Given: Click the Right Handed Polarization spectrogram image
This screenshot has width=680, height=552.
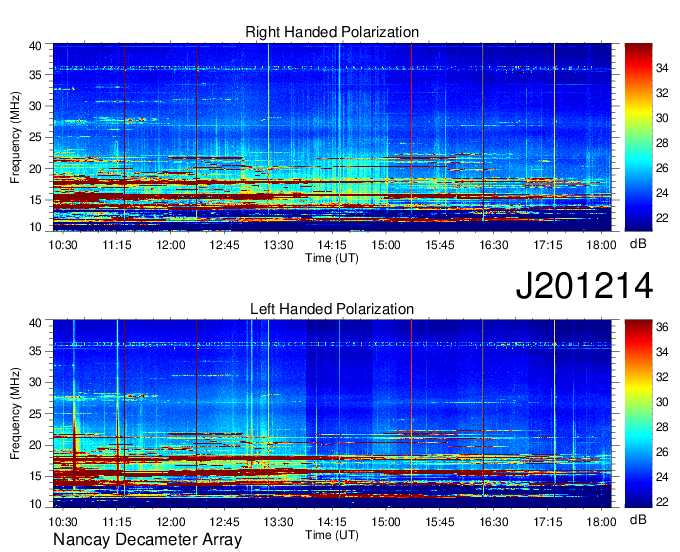Looking at the screenshot, I should (332, 137).
